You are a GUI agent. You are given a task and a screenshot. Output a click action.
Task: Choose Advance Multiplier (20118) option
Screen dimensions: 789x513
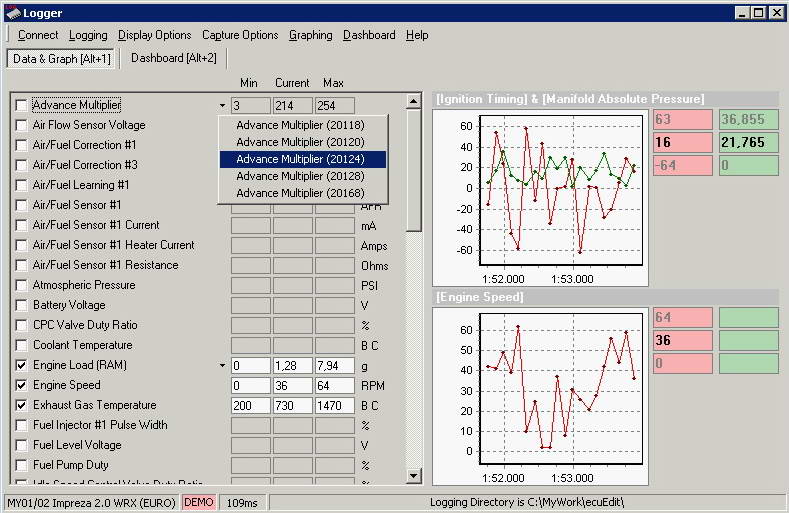tap(300, 125)
